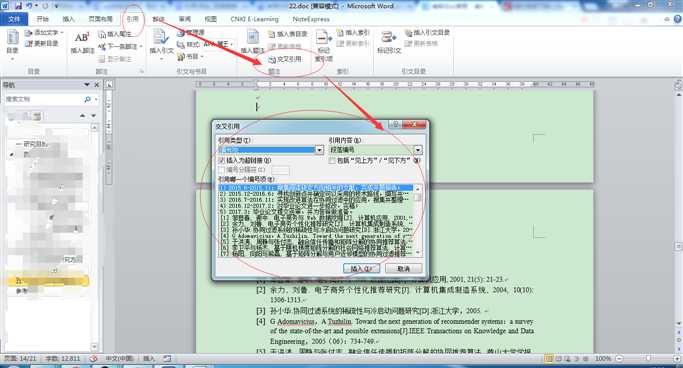Expand the footnotes group dialog launcher

click(x=142, y=71)
